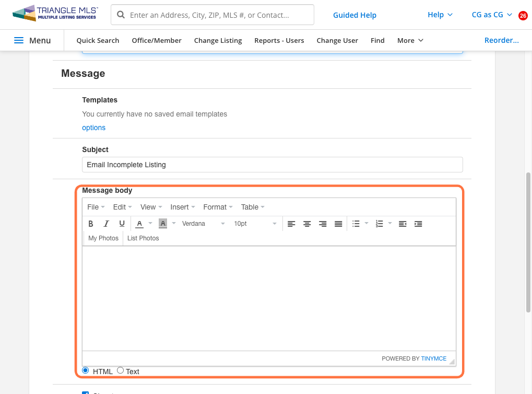Image resolution: width=532 pixels, height=394 pixels.
Task: Toggle italic formatting
Action: [x=106, y=224]
